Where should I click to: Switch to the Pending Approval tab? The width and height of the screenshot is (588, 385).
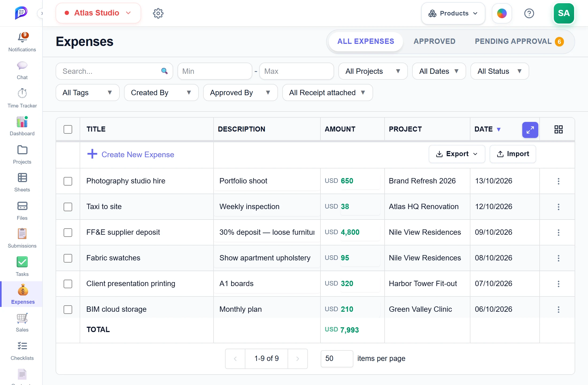[519, 41]
